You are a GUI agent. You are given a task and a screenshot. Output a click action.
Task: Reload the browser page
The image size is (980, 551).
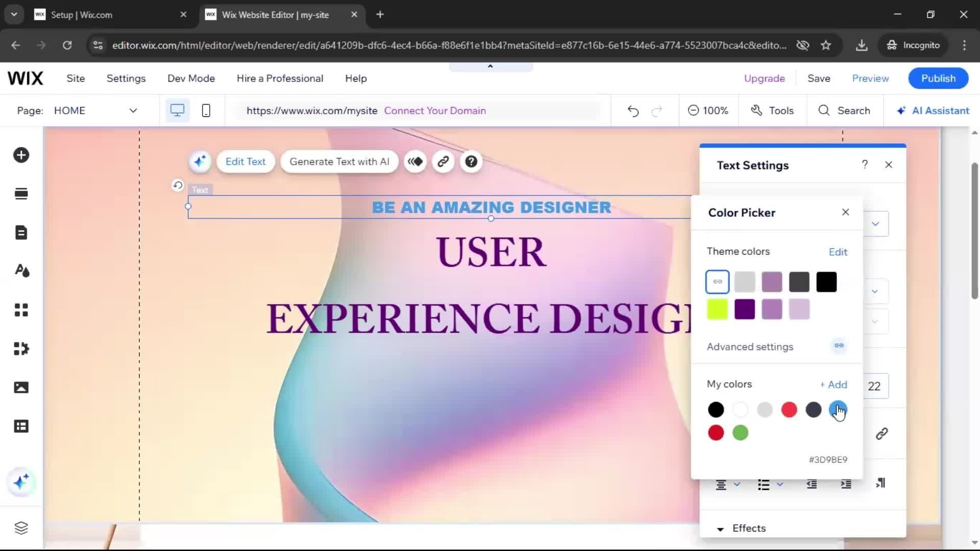pos(67,45)
